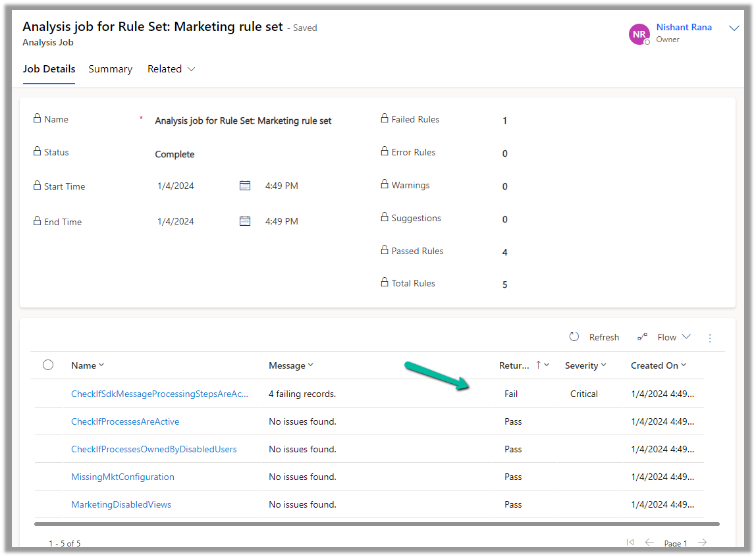Click the End Time calendar icon
The image size is (756, 557).
coord(245,221)
